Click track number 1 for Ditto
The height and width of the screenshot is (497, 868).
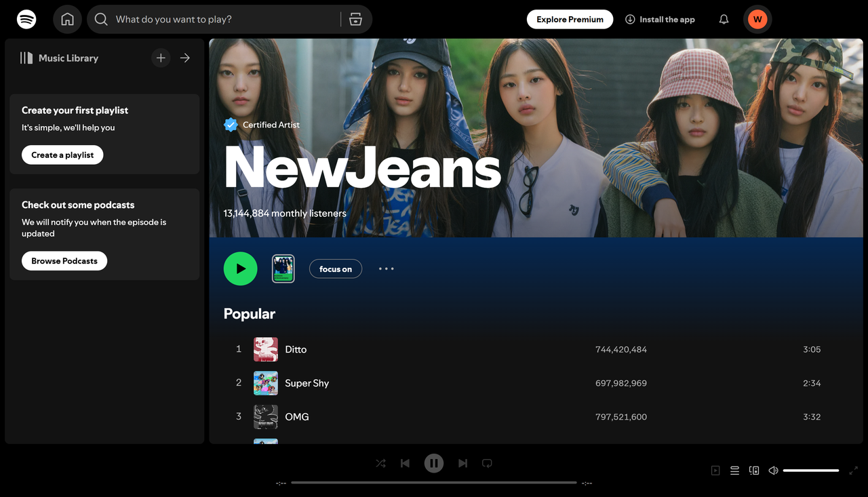(239, 349)
